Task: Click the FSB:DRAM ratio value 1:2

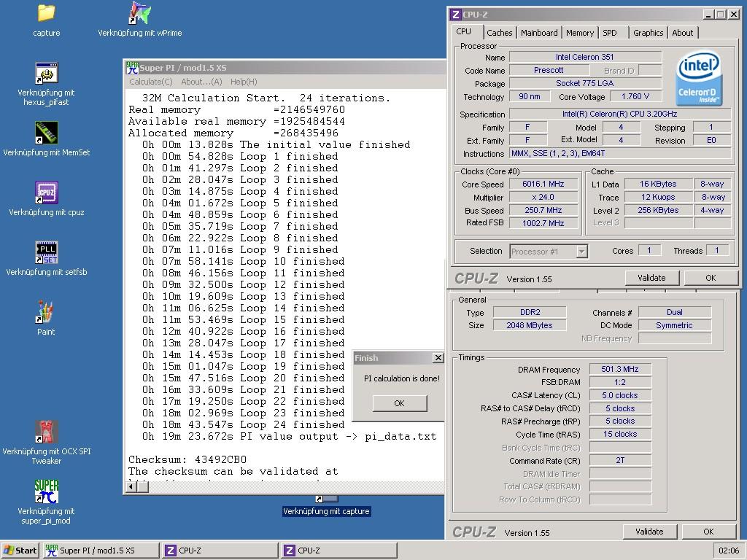Action: coord(620,382)
